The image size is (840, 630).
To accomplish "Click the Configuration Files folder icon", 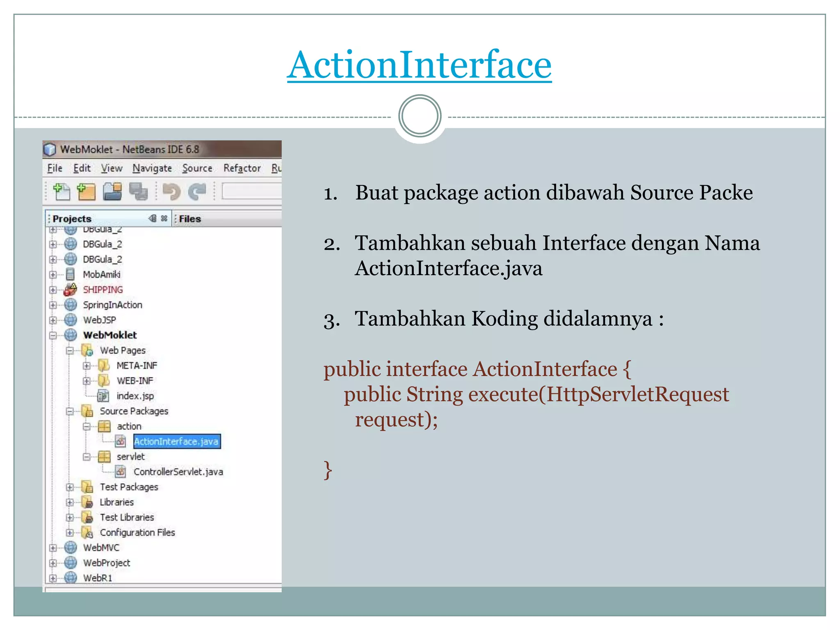I will [87, 532].
